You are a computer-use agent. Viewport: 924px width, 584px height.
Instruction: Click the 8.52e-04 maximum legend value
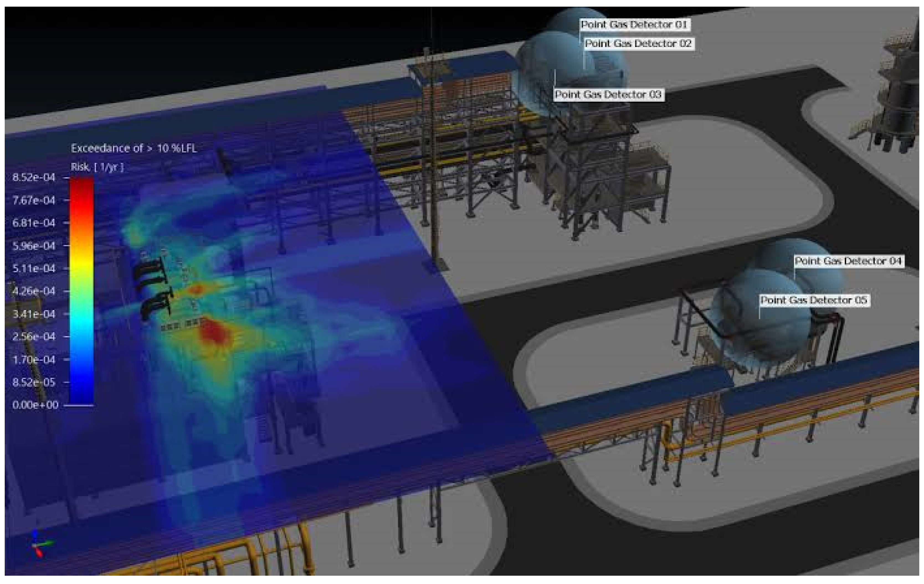[x=34, y=177]
